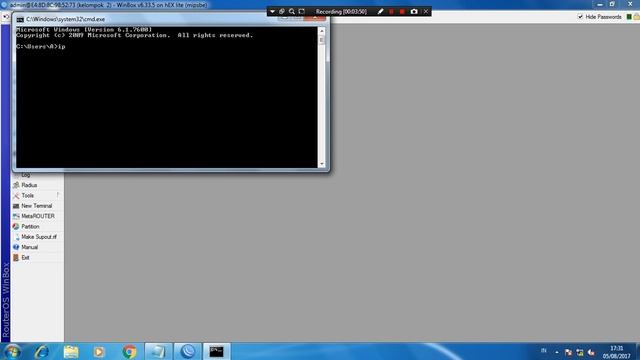The height and width of the screenshot is (360, 640).
Task: Open New Terminal in WinBox
Action: coord(37,206)
